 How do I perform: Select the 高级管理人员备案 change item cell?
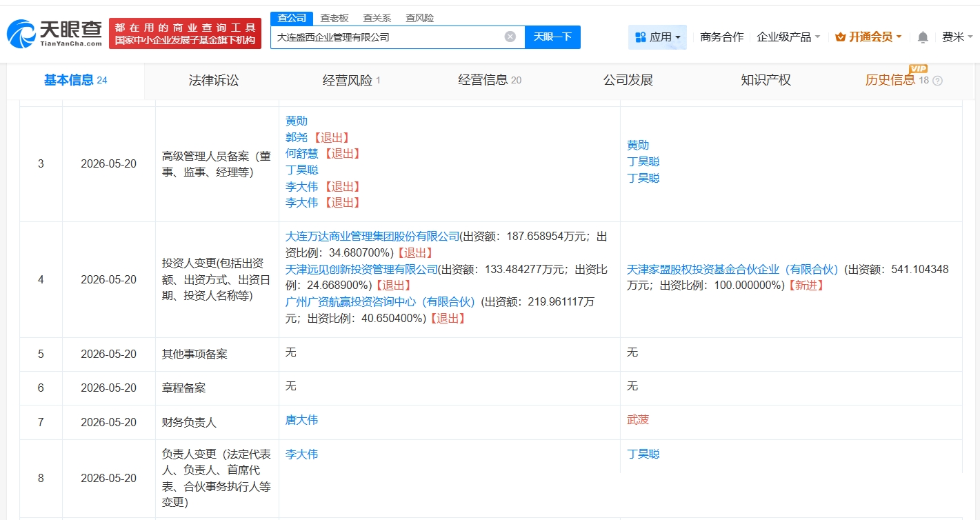click(217, 164)
